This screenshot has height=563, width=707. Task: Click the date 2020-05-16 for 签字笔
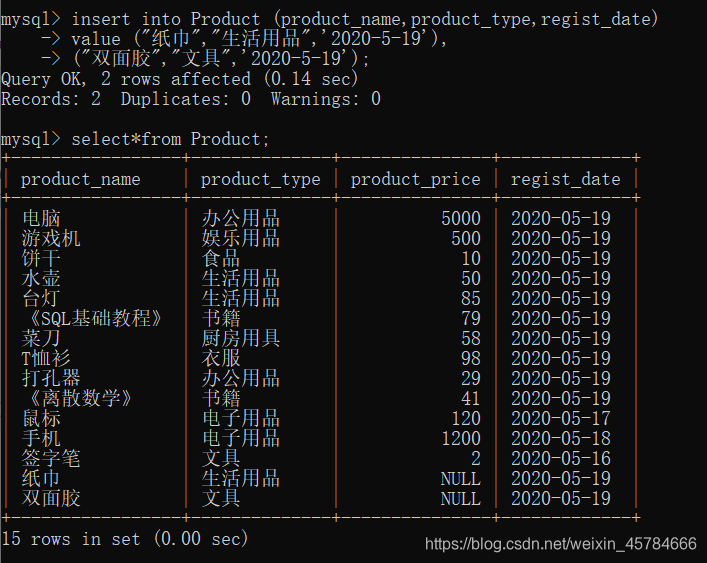pyautogui.click(x=560, y=458)
